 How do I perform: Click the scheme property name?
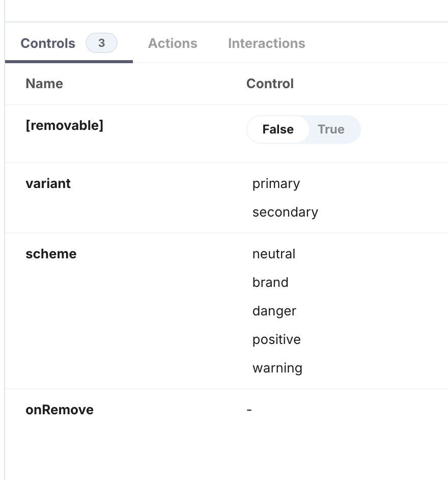51,254
